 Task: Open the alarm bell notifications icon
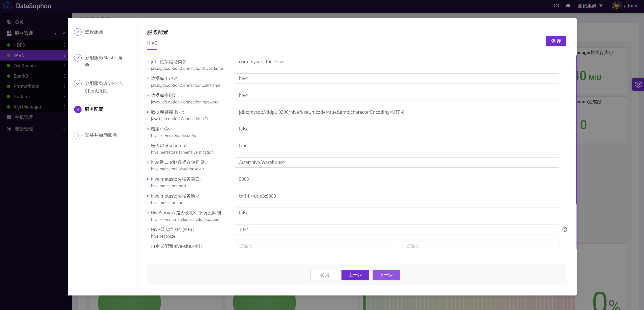tap(568, 5)
